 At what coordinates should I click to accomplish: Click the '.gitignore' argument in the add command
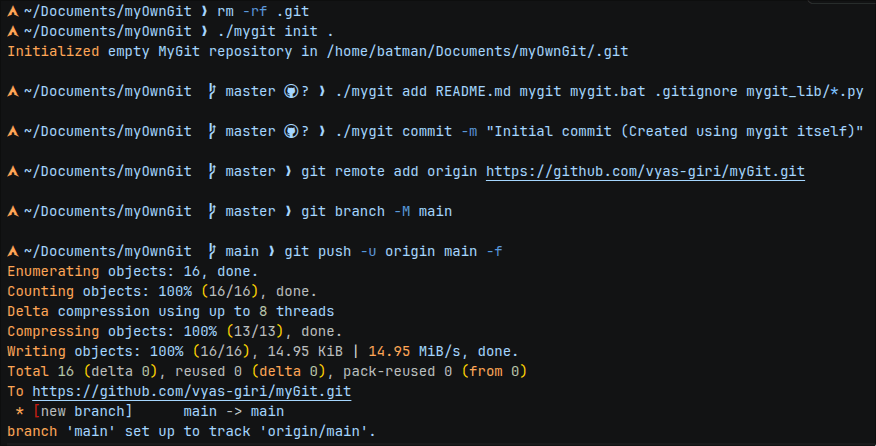click(696, 91)
